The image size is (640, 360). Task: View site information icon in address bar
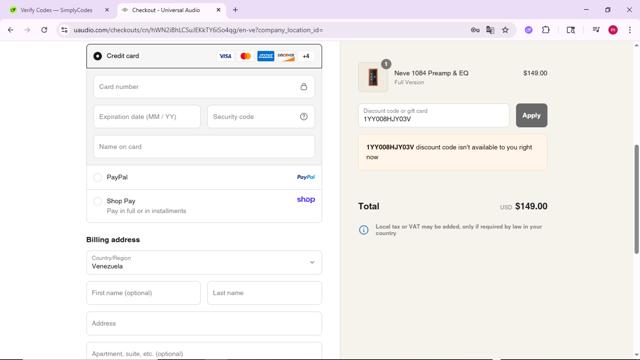(x=64, y=30)
